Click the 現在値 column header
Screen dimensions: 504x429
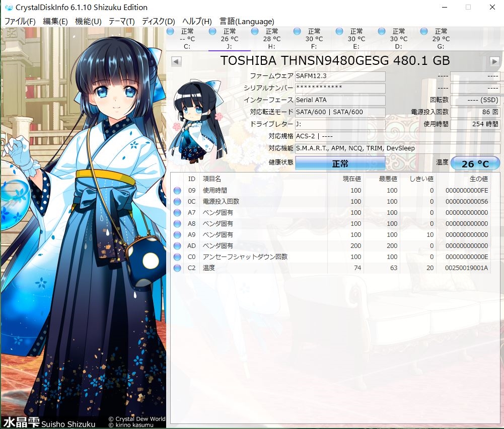(x=345, y=179)
